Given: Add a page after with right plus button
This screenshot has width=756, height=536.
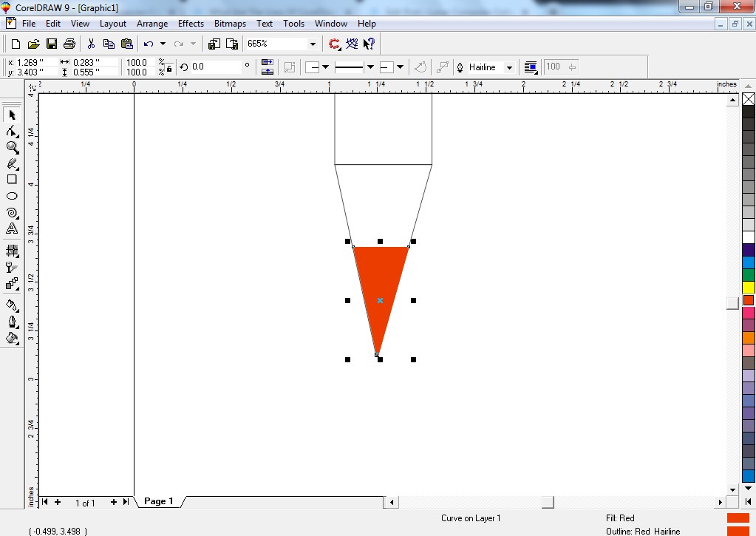Looking at the screenshot, I should [x=114, y=502].
